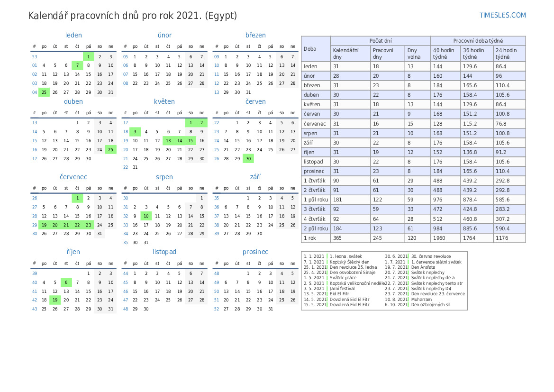Select the "1 rok" row label

[310, 238]
